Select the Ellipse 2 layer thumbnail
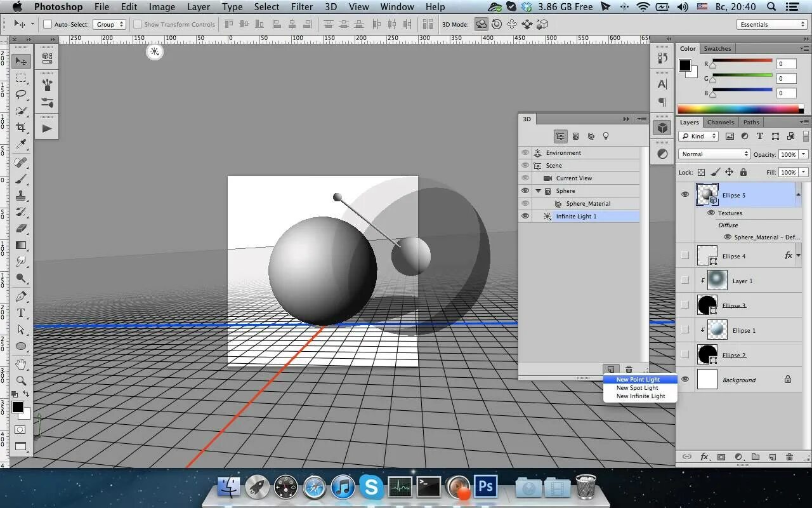 tap(707, 354)
